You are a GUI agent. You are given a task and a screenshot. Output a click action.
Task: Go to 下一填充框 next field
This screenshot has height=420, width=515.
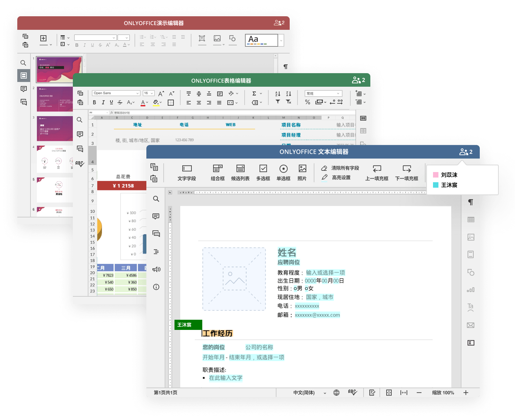point(407,173)
